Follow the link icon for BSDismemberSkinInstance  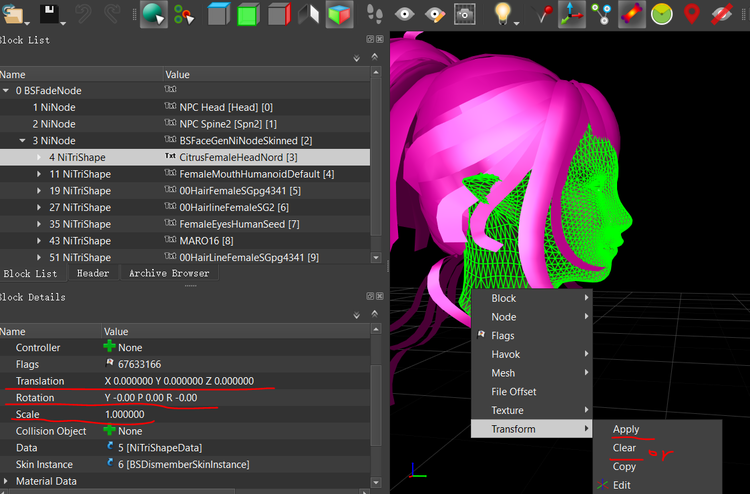(110, 463)
